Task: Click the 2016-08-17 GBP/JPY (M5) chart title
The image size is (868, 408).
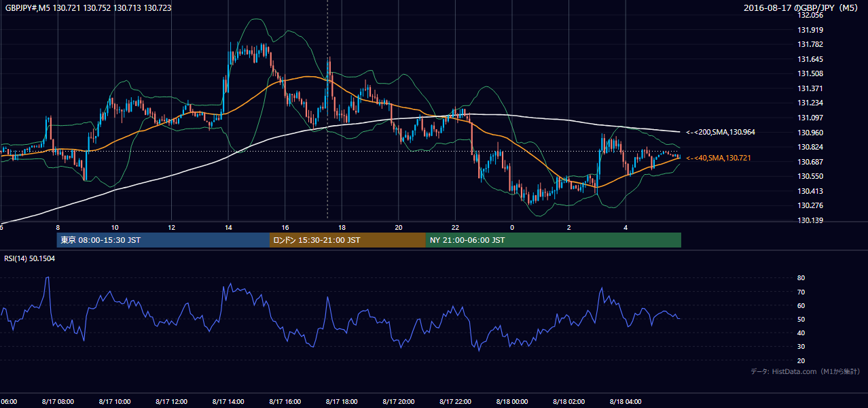Action: coord(802,7)
